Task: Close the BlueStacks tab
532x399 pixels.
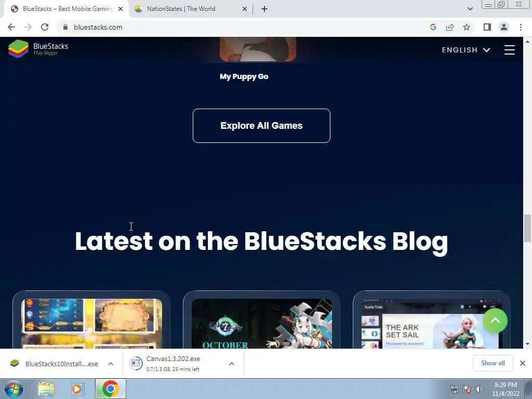Action: (121, 9)
